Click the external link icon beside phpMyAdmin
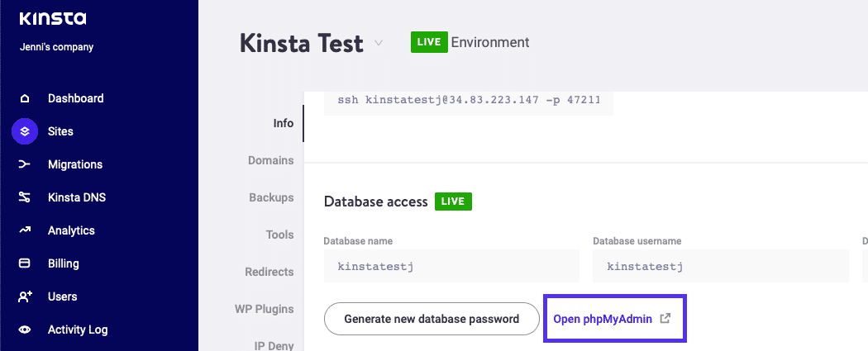This screenshot has height=351, width=868. click(x=666, y=319)
